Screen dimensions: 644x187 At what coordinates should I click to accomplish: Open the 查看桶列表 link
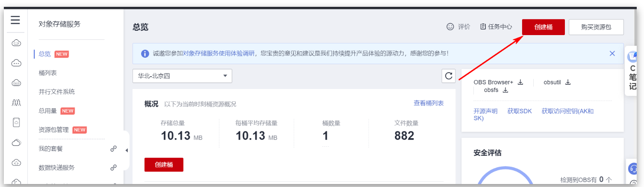pos(428,103)
